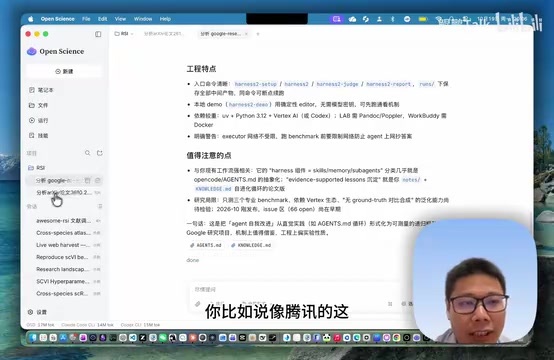The image size is (554, 360).
Task: Click the Open Science logo icon
Action: click(32, 52)
